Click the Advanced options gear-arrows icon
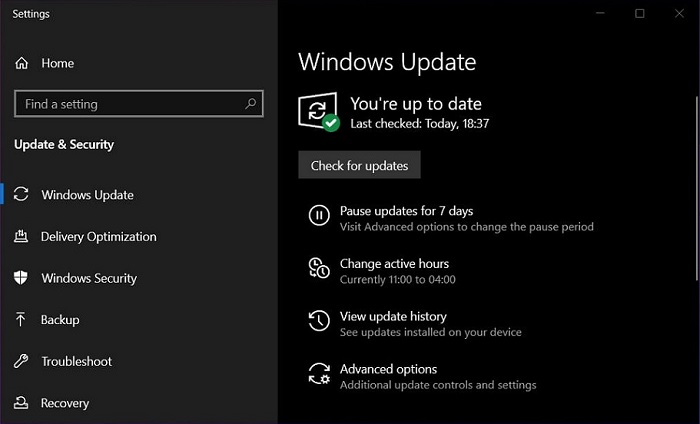The image size is (700, 424). point(319,374)
